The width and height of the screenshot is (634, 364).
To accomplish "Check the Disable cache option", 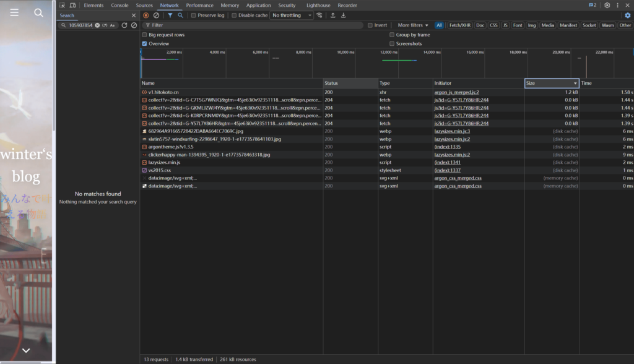I will (235, 15).
